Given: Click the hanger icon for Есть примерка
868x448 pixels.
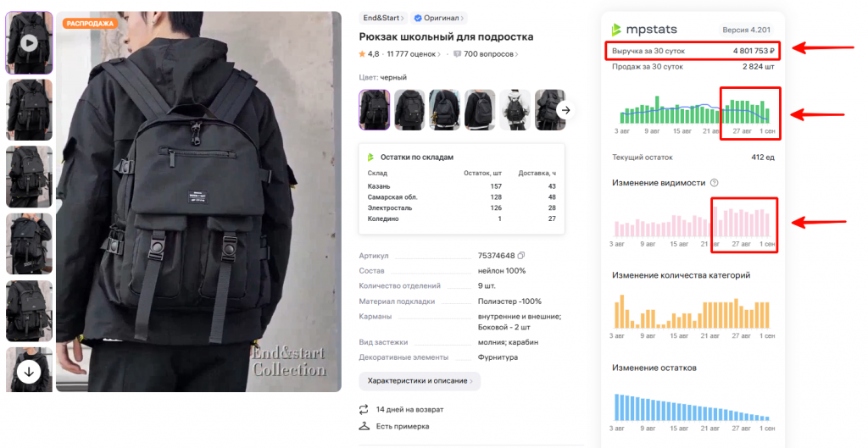Looking at the screenshot, I should [364, 426].
